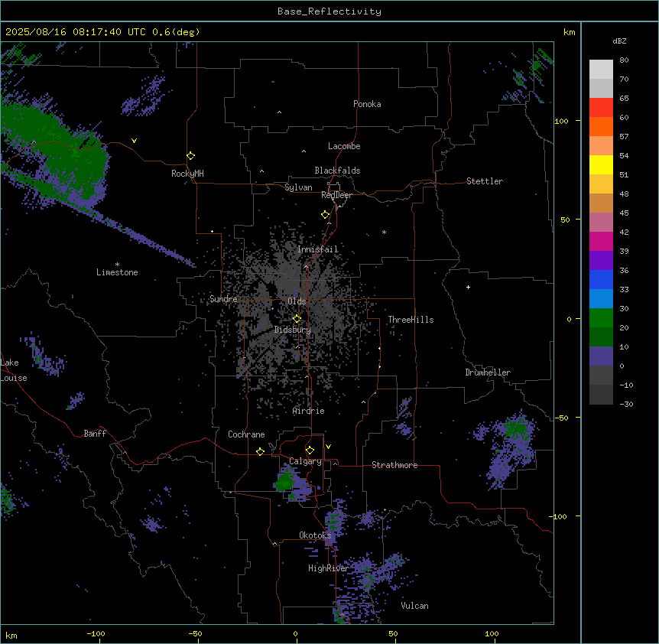Click the yellow diamond marker above Calgary label
The height and width of the screenshot is (644, 659).
pyautogui.click(x=310, y=450)
